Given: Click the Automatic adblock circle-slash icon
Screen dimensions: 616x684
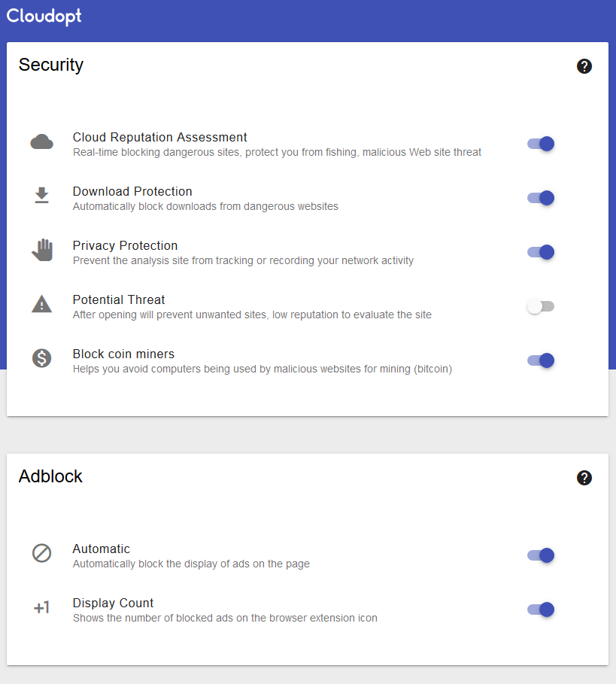Looking at the screenshot, I should click(41, 553).
